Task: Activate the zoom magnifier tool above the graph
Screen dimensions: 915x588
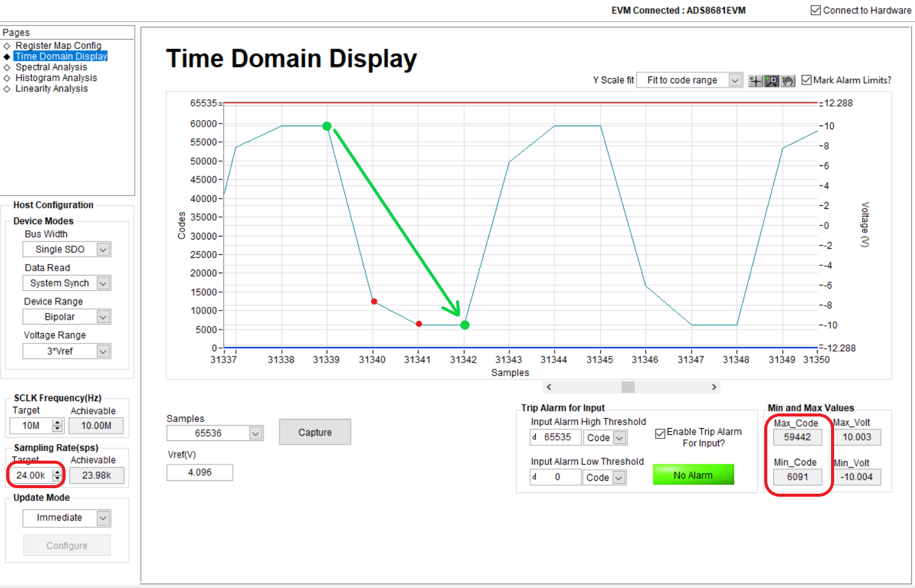Action: pos(772,80)
